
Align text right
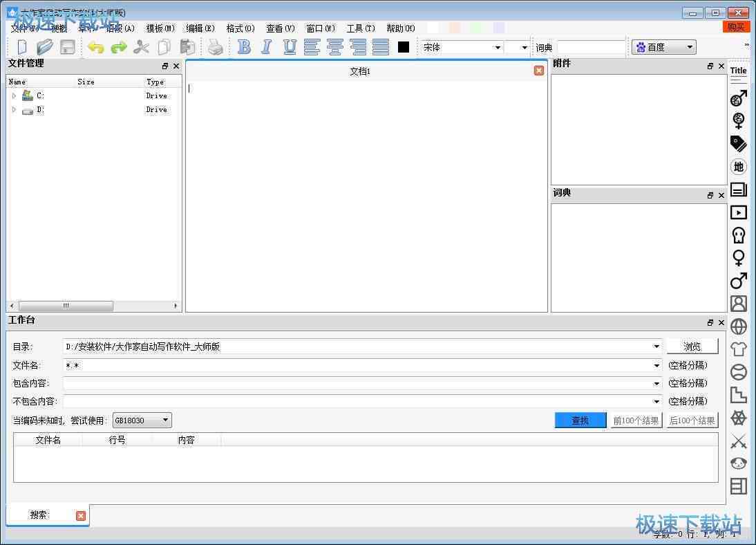point(358,47)
